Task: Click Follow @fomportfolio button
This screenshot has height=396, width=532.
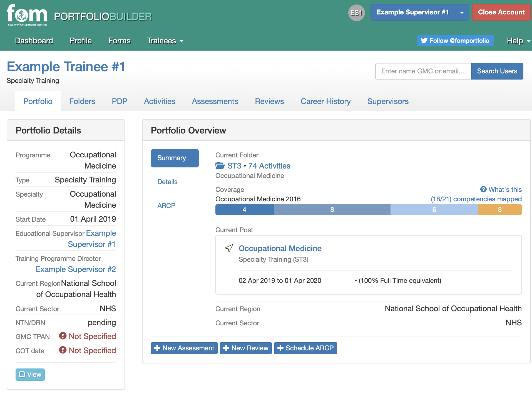Action: pyautogui.click(x=455, y=41)
